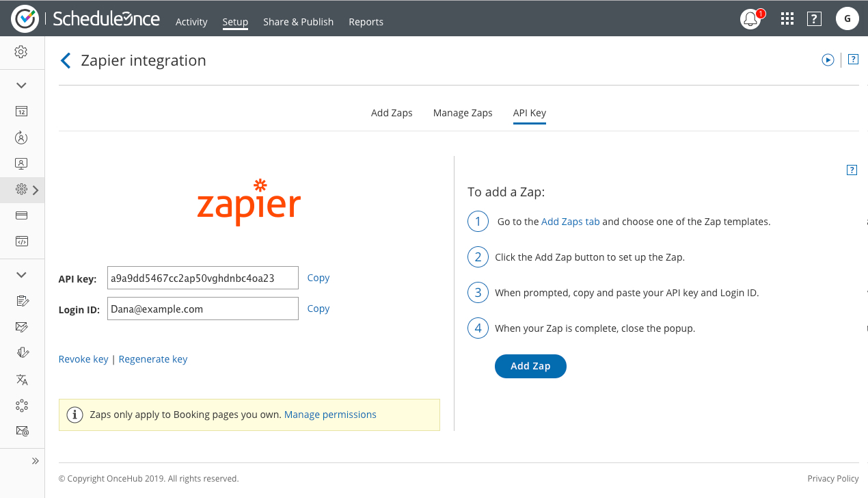
Task: Click the Regenerate key link
Action: click(153, 359)
